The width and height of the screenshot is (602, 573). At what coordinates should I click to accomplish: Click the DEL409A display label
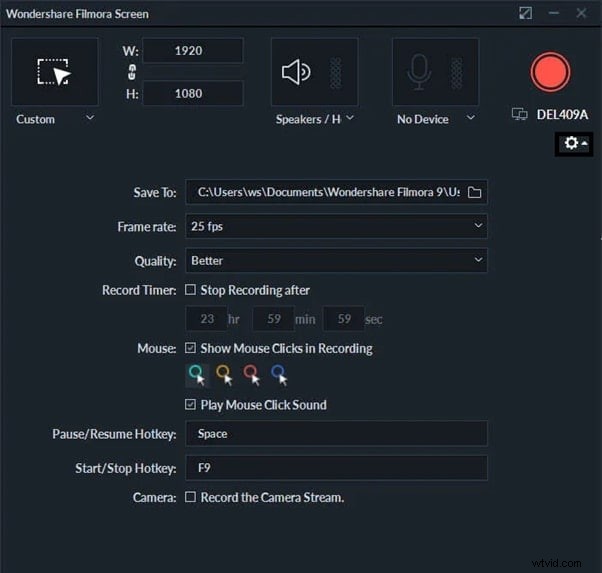pos(562,114)
